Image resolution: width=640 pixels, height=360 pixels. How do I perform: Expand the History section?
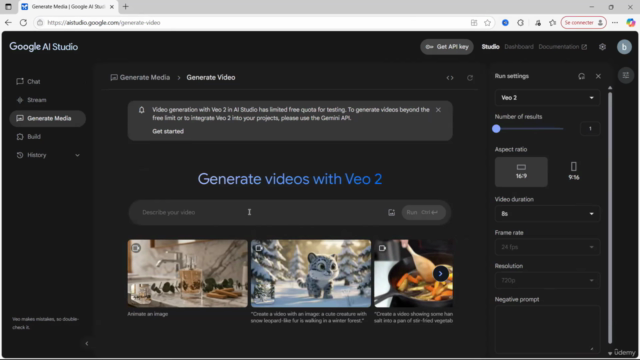(x=47, y=155)
